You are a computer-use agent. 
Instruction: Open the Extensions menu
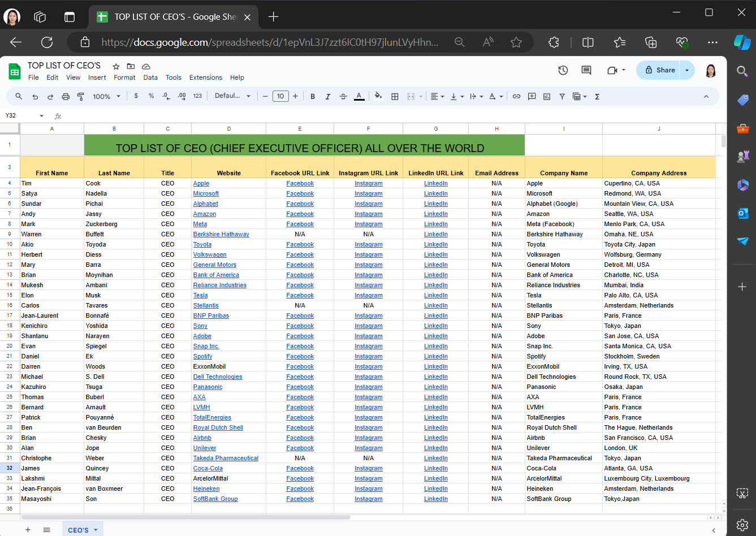point(205,77)
